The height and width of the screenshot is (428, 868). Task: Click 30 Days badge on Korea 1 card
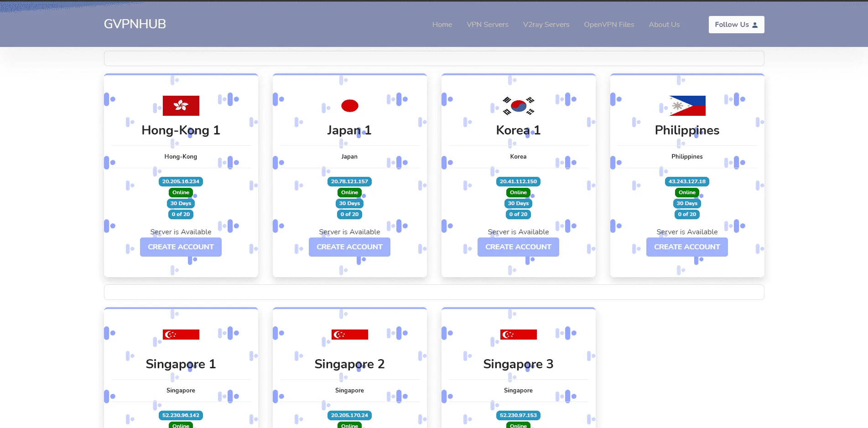coord(518,203)
